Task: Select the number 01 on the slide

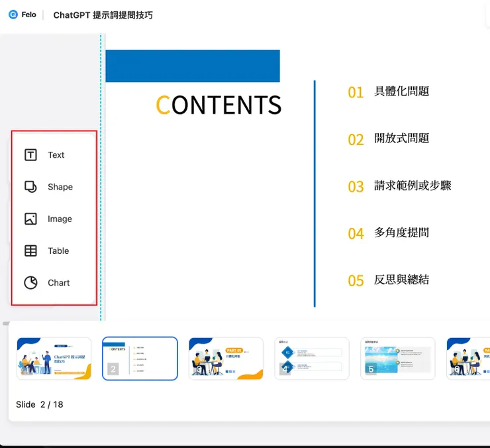Action: 356,92
